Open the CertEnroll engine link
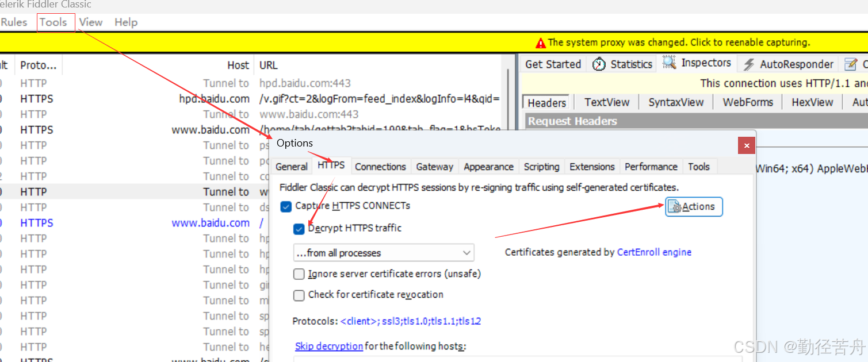868x362 pixels. [x=654, y=252]
